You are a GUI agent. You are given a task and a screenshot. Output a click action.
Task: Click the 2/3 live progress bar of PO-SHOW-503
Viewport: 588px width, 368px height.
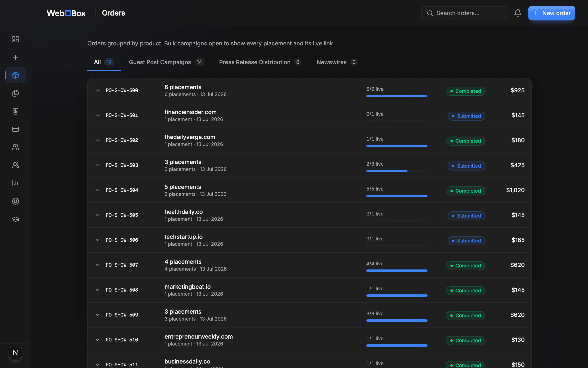(396, 171)
